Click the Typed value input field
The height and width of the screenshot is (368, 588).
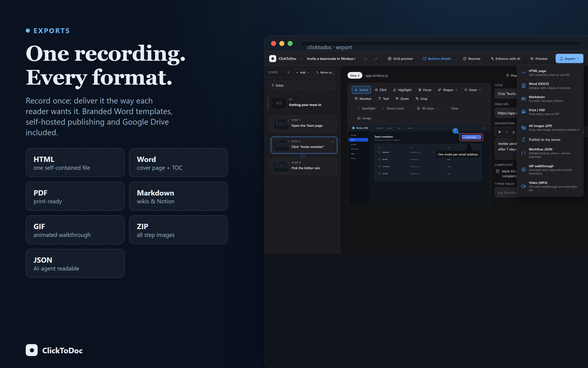point(506,193)
